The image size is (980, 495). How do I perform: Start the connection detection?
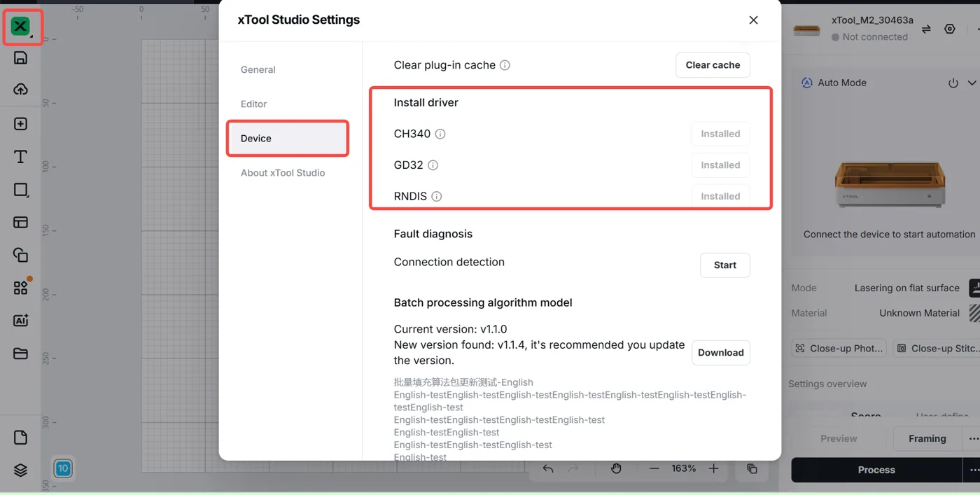pos(725,265)
